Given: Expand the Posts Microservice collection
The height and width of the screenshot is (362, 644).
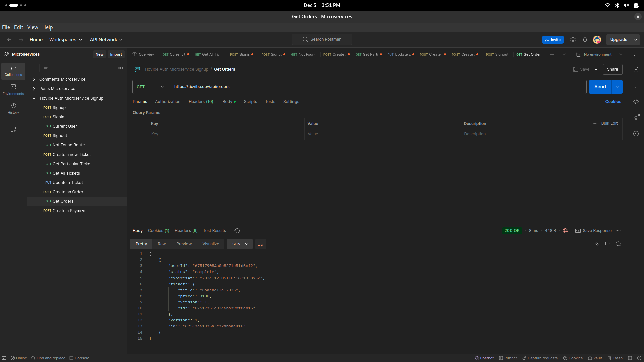Looking at the screenshot, I should point(34,89).
